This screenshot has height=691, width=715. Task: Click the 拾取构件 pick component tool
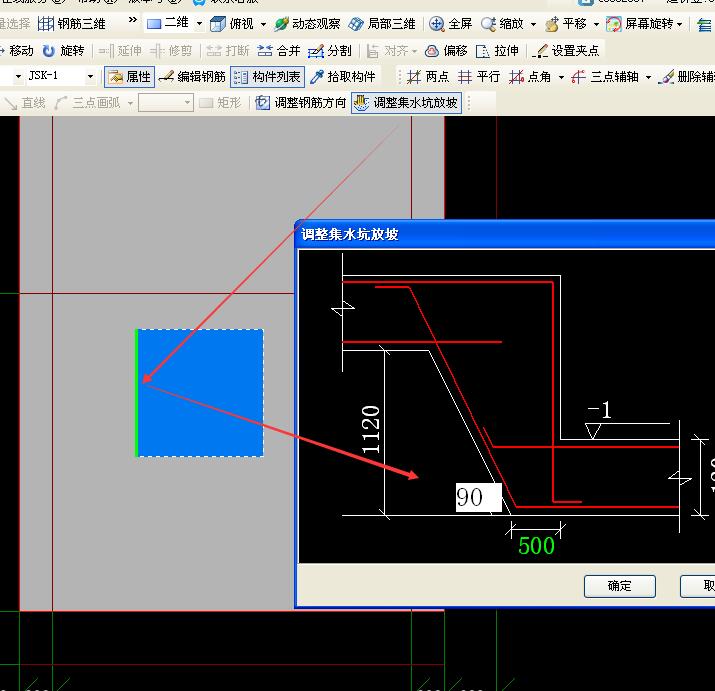pos(342,77)
